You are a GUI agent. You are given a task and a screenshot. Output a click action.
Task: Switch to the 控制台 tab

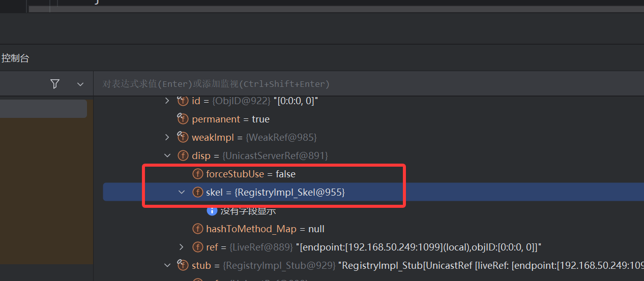15,58
